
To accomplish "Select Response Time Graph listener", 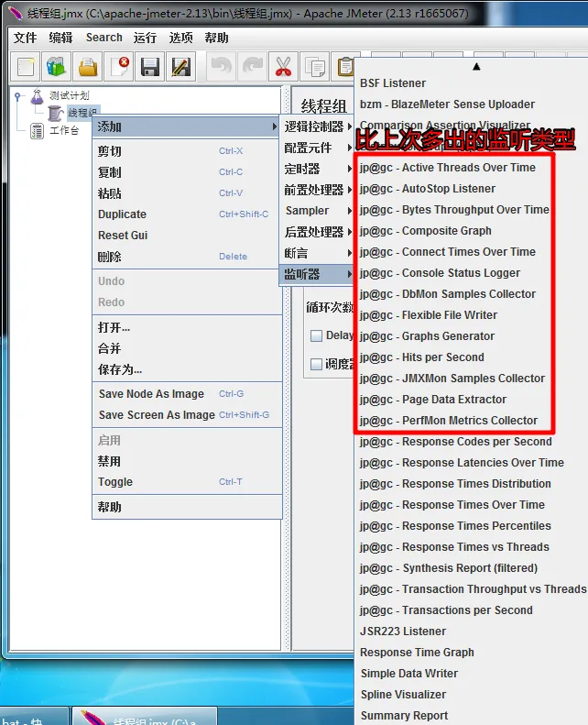I will coord(417,653).
